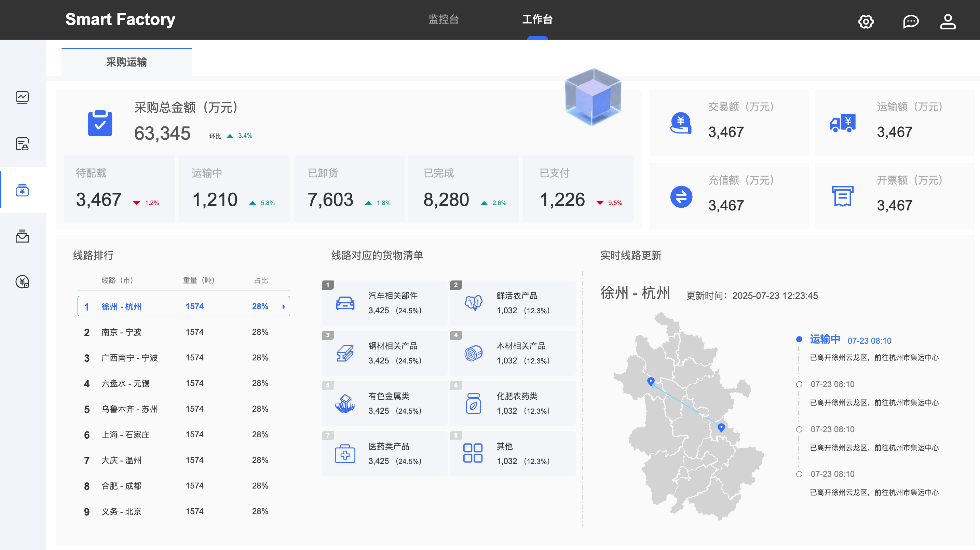Viewport: 980px width, 550px height.
Task: Open the chat messages icon
Action: pos(910,21)
